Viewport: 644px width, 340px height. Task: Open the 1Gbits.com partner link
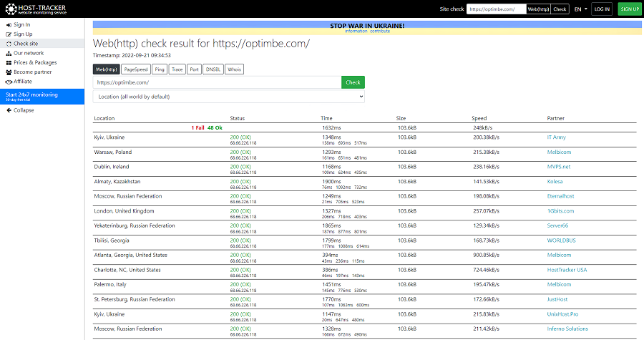[x=560, y=211]
